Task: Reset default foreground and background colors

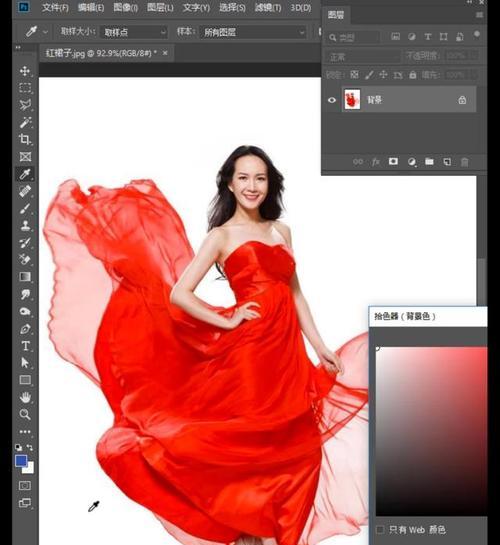Action: point(18,447)
